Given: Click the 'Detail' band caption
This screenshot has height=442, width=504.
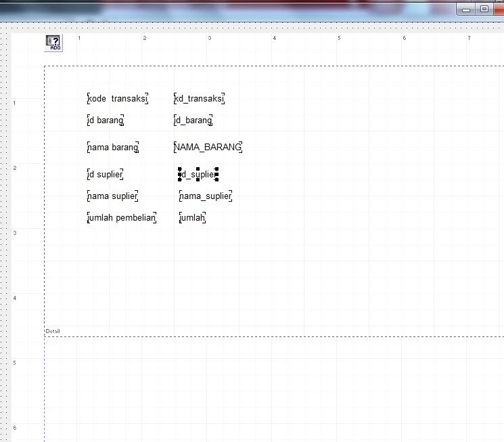Looking at the screenshot, I should click(53, 331).
